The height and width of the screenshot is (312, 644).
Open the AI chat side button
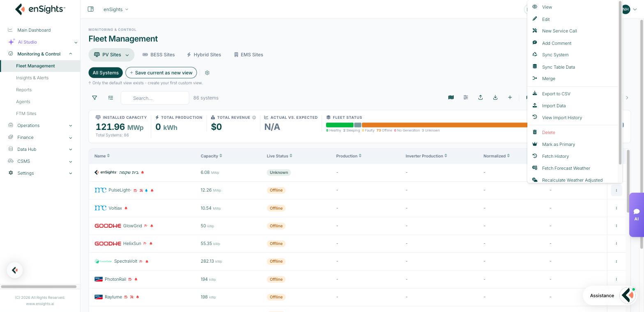click(x=636, y=215)
